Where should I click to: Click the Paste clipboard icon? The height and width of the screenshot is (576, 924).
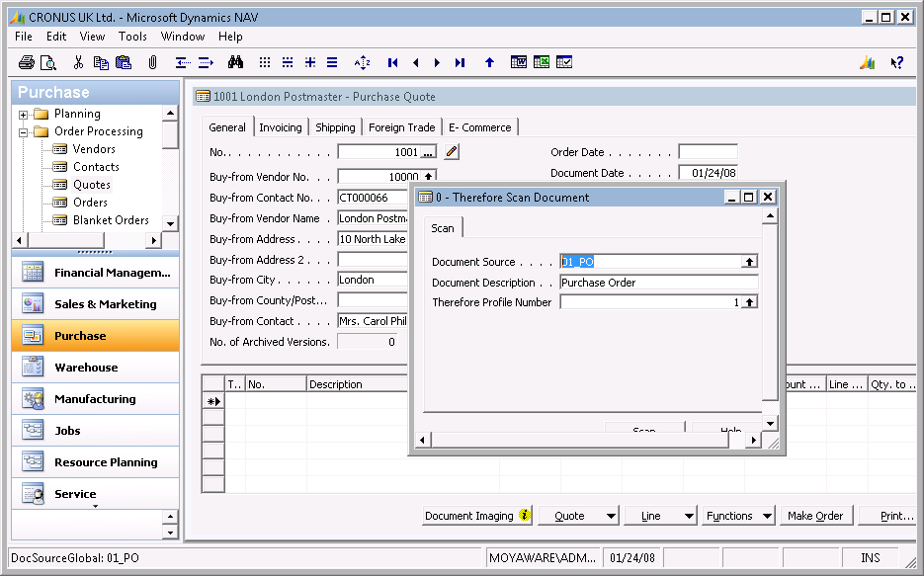point(124,62)
